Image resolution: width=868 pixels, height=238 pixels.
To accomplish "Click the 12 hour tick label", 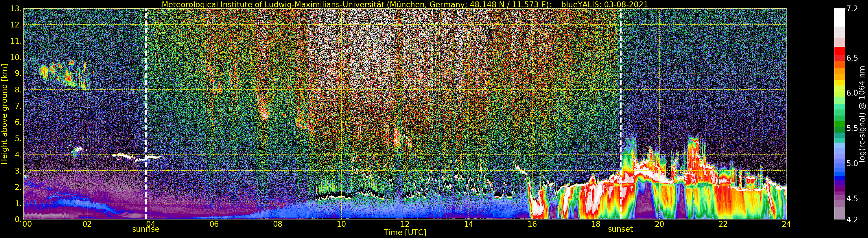I will coord(405,224).
